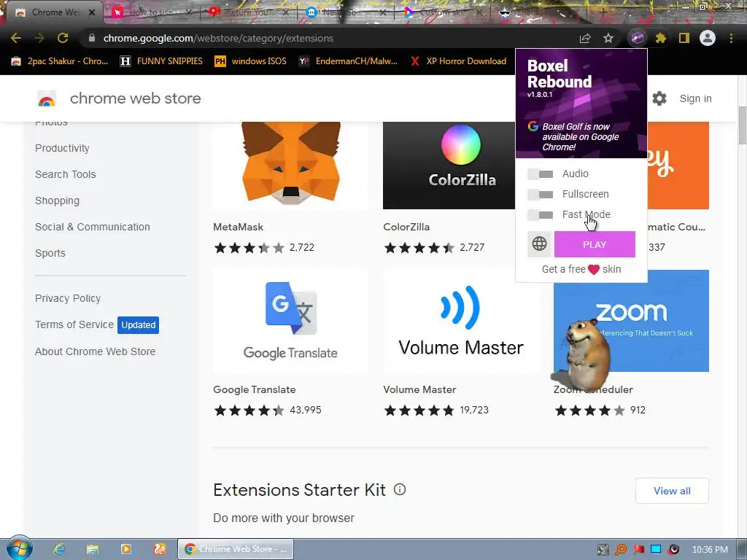Viewport: 747px width, 560px height.
Task: Click the Chrome Web Store rainbow logo
Action: point(47,98)
